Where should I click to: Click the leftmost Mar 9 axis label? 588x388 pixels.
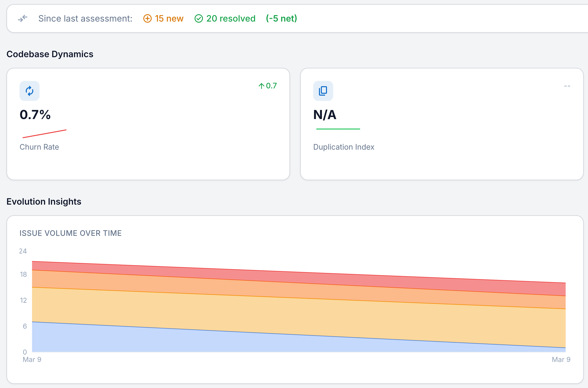32,360
